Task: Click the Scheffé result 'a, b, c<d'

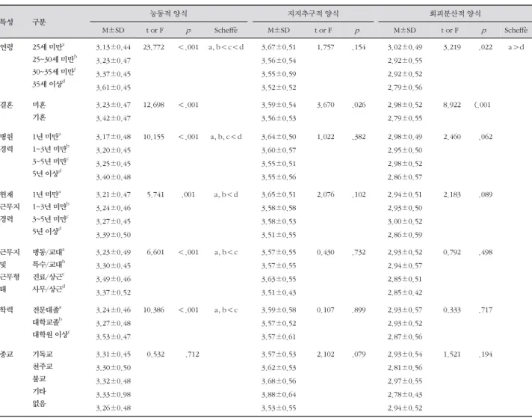Action: (226, 137)
